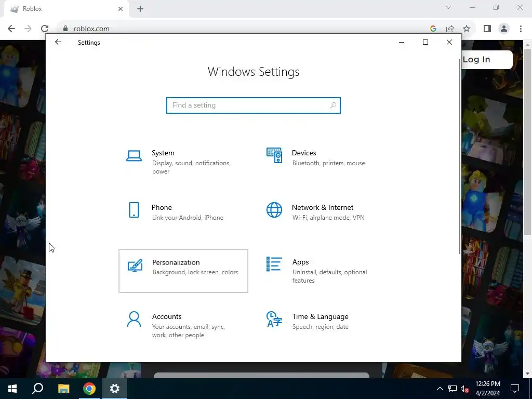The image size is (532, 399).
Task: Click the Settings window vertical scrollbar
Action: (460, 156)
